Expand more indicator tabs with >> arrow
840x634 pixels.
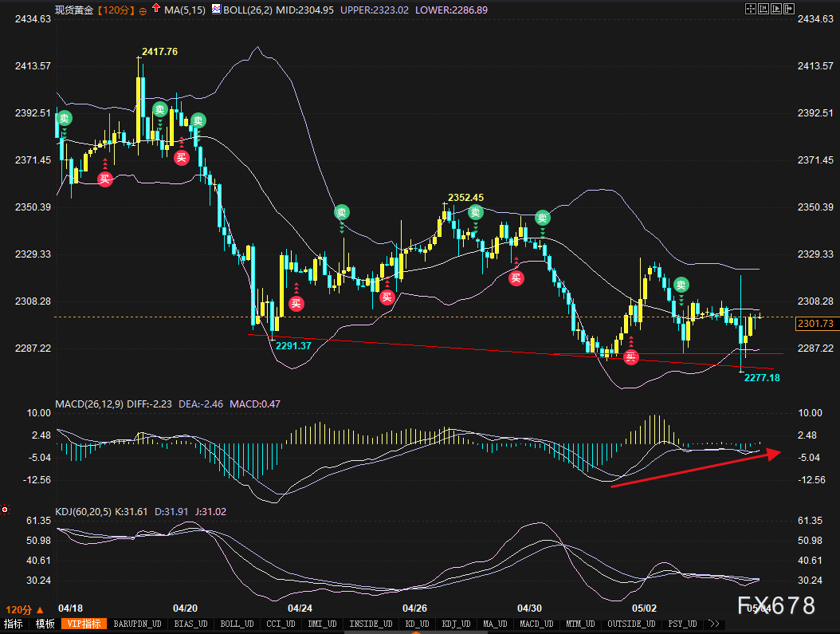click(713, 624)
